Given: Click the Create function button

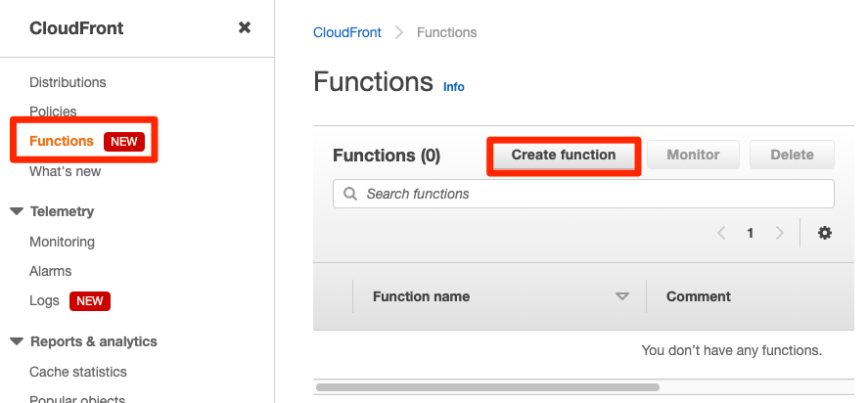Looking at the screenshot, I should (x=564, y=155).
